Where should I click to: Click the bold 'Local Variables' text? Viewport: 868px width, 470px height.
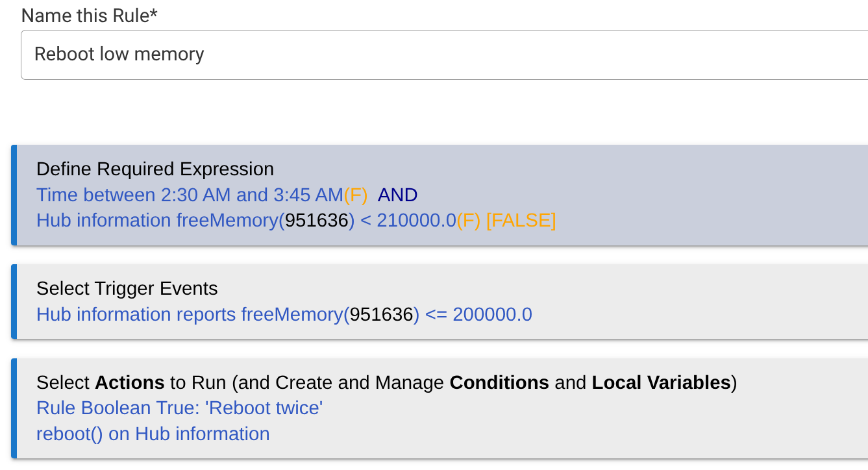click(x=661, y=383)
